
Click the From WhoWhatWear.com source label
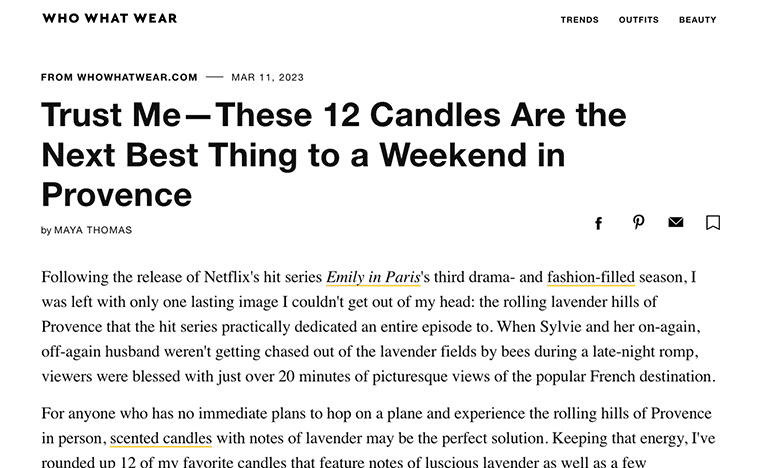coord(119,77)
